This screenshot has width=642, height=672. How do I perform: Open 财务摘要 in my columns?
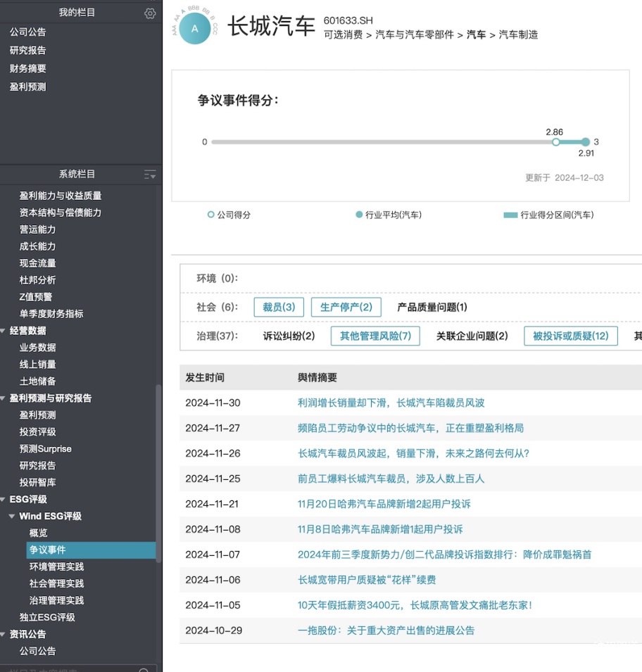click(28, 68)
